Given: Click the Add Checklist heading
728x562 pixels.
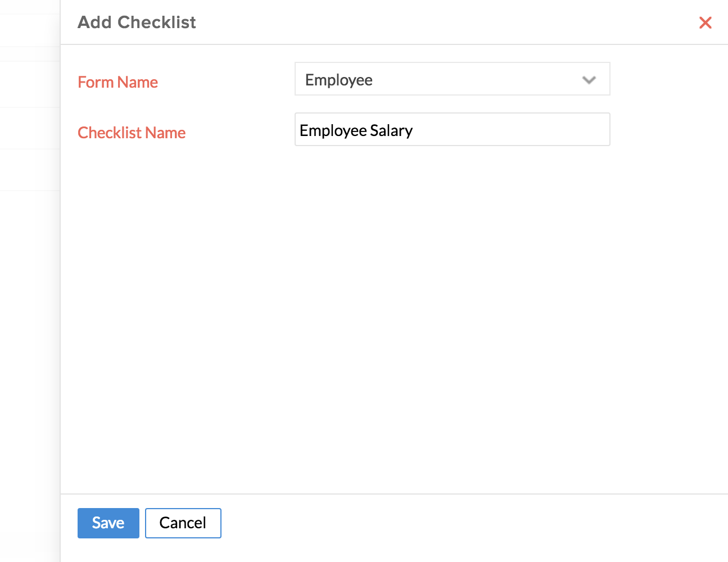Looking at the screenshot, I should [137, 22].
